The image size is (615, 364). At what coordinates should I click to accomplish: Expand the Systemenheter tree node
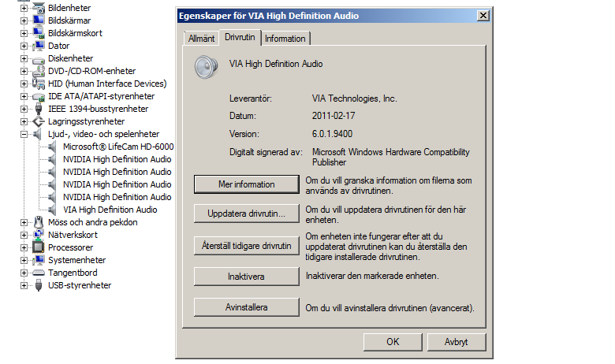pos(24,260)
